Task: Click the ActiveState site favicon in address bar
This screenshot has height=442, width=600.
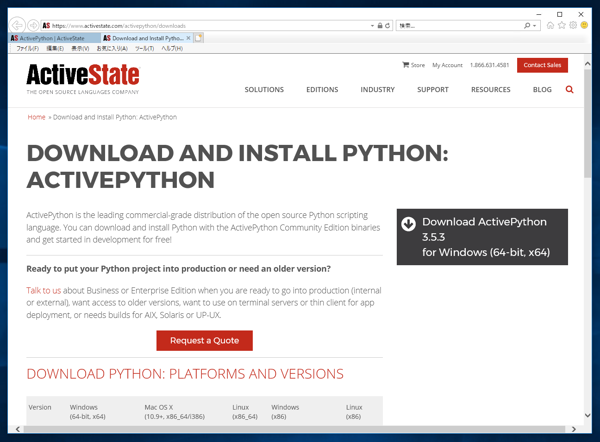Action: pyautogui.click(x=46, y=26)
